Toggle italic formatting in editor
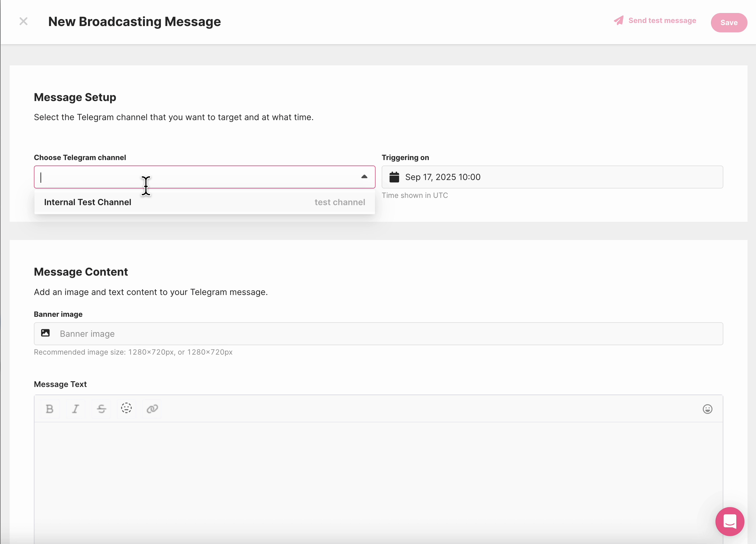The image size is (756, 544). (x=76, y=408)
